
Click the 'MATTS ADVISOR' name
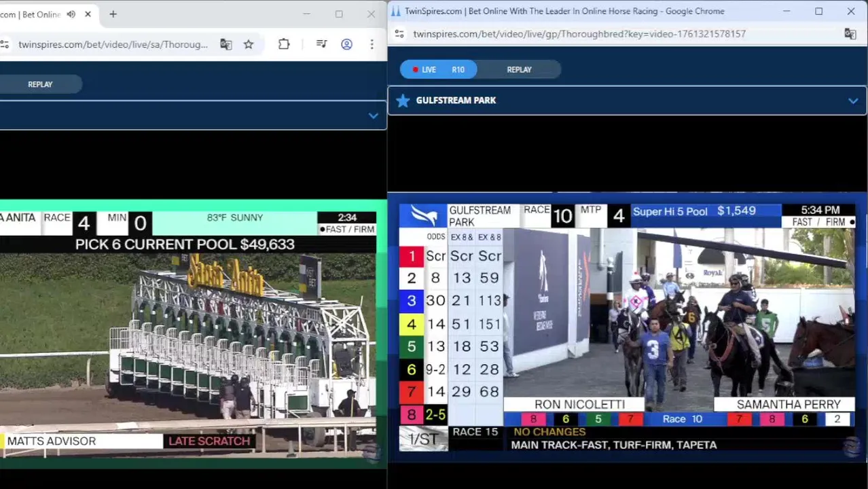[x=52, y=441]
